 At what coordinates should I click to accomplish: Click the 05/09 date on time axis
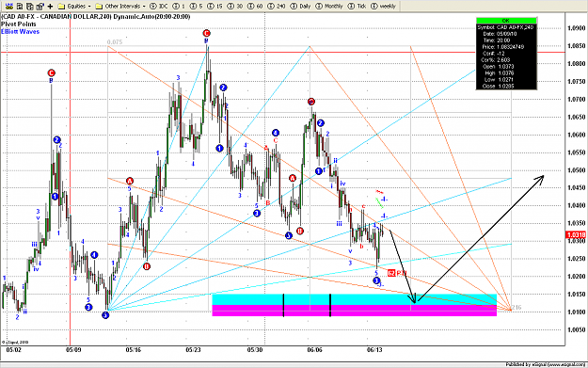click(73, 349)
